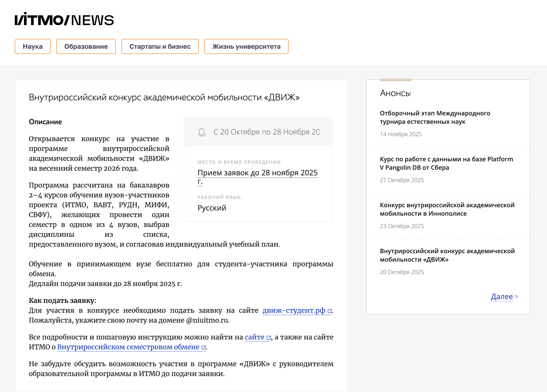The image size is (547, 392).
Task: Follow the сайте instructions link
Action: pos(255,337)
